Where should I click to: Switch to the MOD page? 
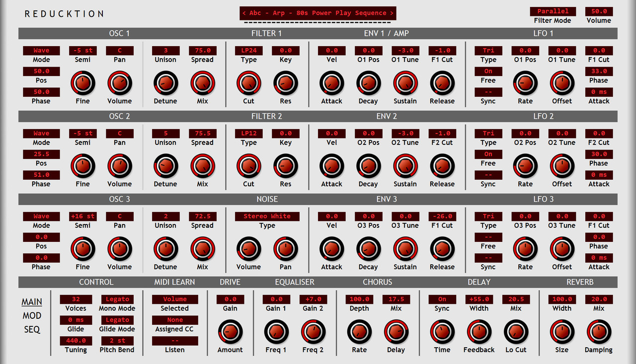point(32,315)
